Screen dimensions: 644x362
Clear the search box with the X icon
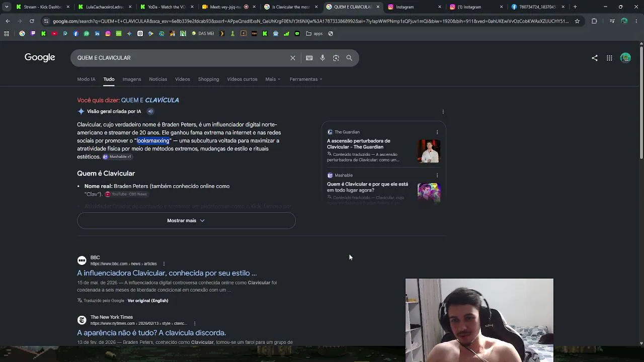point(293,58)
